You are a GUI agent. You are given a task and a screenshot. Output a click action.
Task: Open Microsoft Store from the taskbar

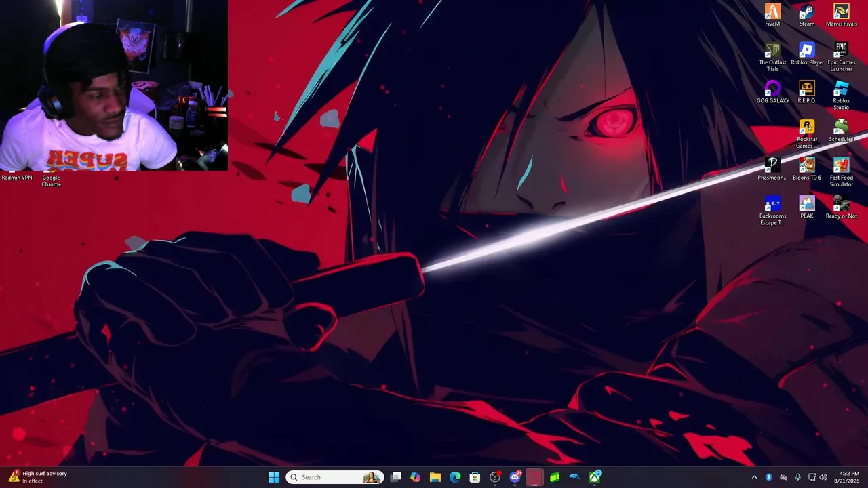point(475,477)
